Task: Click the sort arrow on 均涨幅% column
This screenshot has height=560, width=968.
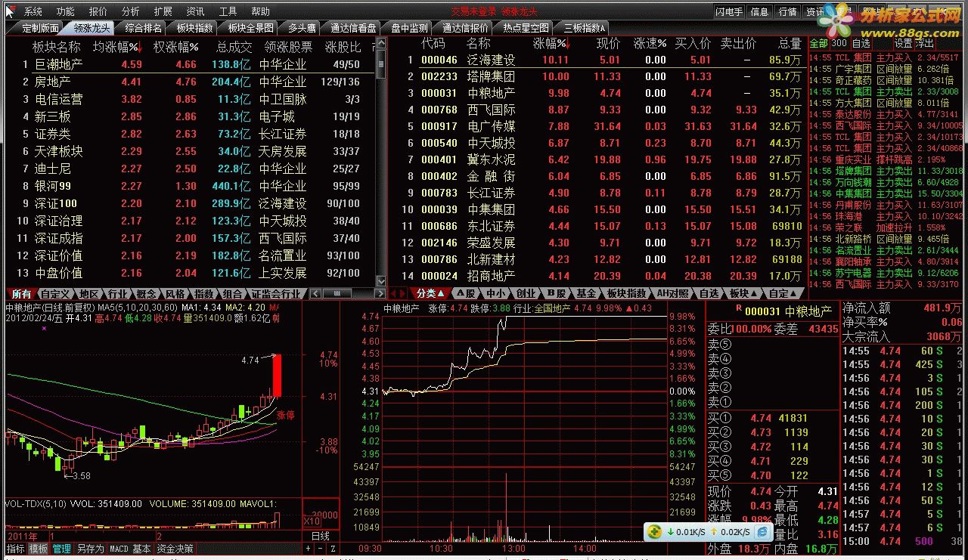Action: tap(139, 47)
